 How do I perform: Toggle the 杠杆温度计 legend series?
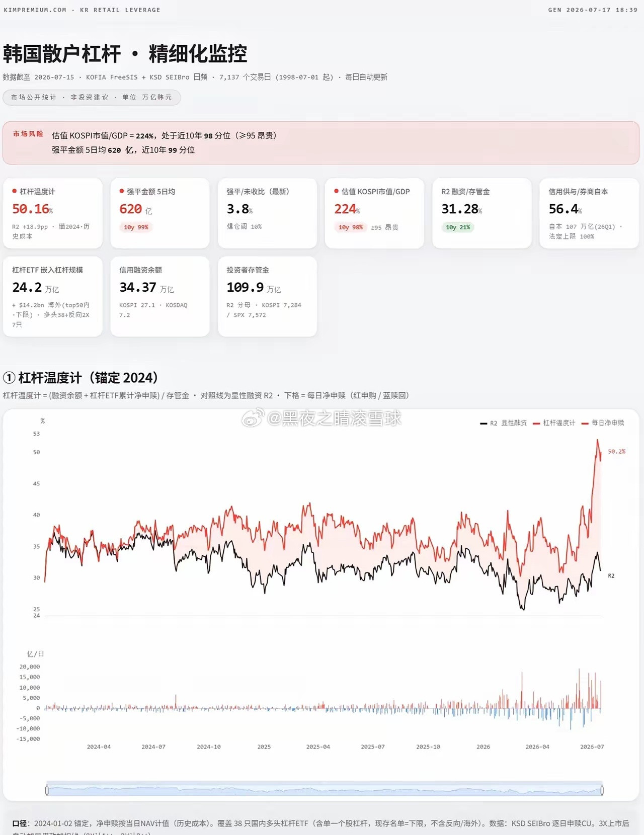point(554,423)
